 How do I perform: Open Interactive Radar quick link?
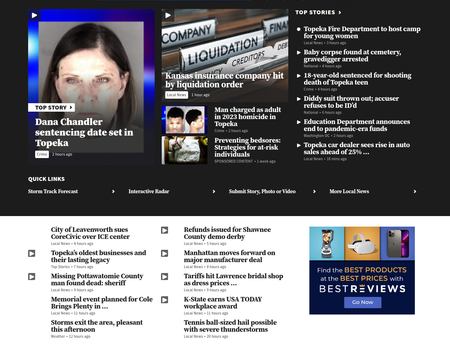[149, 191]
